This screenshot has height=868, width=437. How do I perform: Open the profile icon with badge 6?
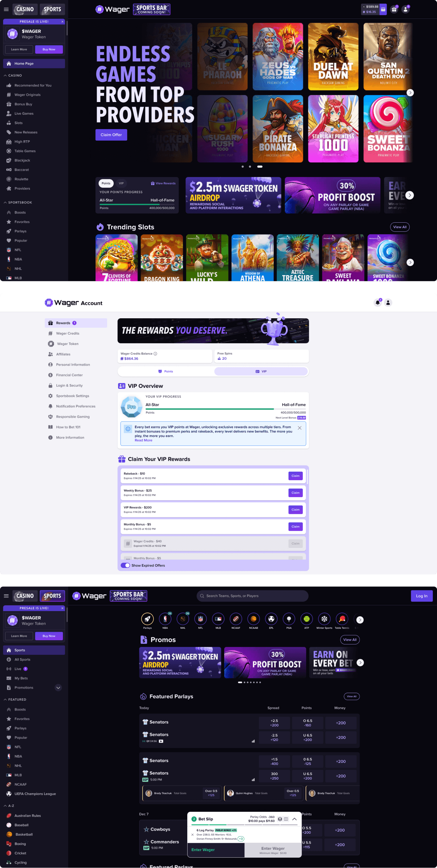pyautogui.click(x=405, y=9)
